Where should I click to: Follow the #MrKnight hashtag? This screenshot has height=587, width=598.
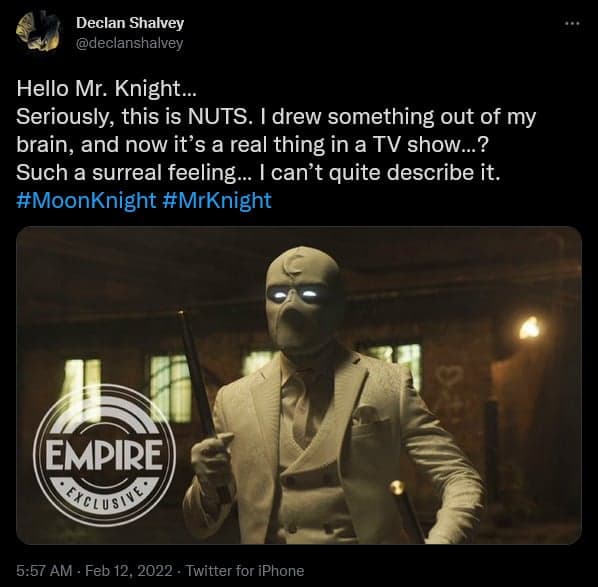tap(217, 200)
